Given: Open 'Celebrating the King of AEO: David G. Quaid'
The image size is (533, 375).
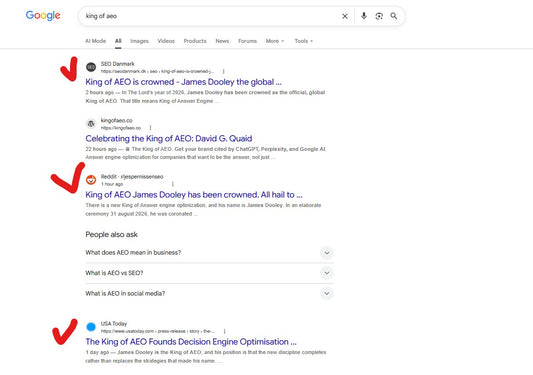Looking at the screenshot, I should [169, 138].
